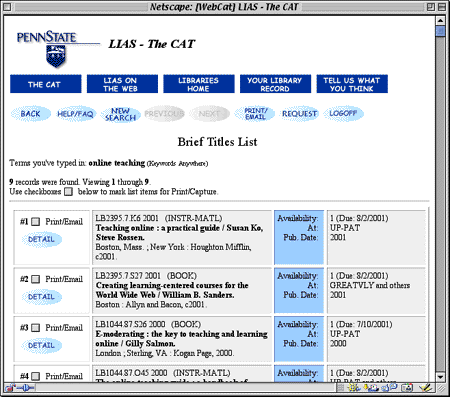Viewport: 450px width, 397px height.
Task: Click the scroll up arrow in the vertical scrollbar
Action: [440, 20]
